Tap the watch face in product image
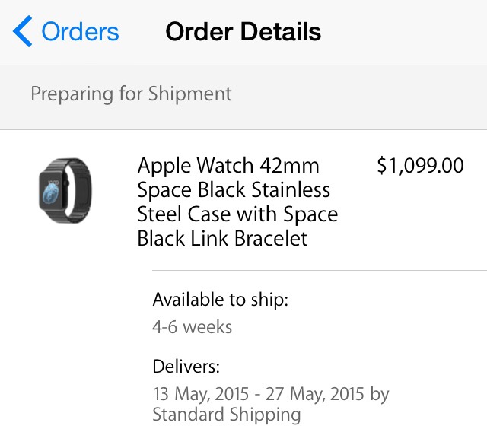Screen dimensions: 487x448 coord(53,190)
